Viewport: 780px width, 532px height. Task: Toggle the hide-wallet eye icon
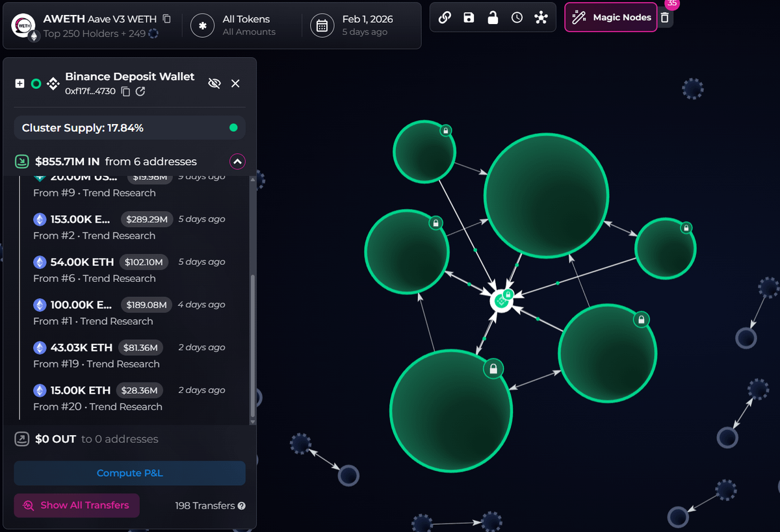(214, 83)
